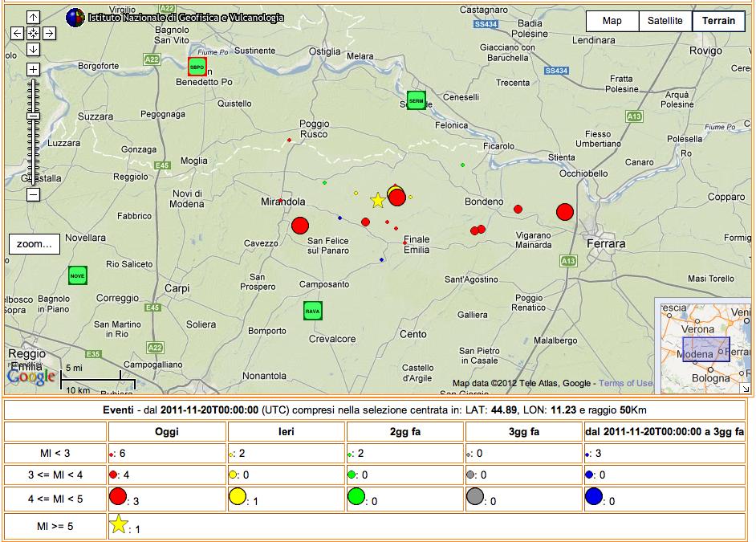756x542 pixels.
Task: Select the SERM station marker
Action: 416,100
